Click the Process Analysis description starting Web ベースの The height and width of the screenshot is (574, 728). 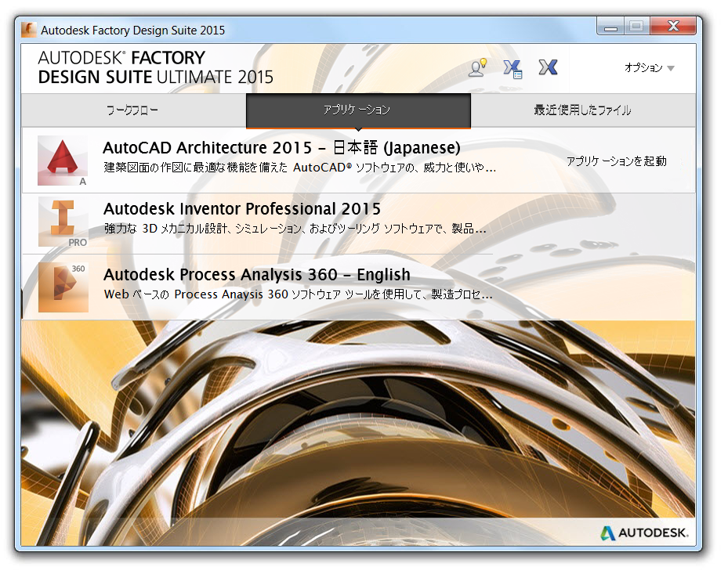pos(298,294)
